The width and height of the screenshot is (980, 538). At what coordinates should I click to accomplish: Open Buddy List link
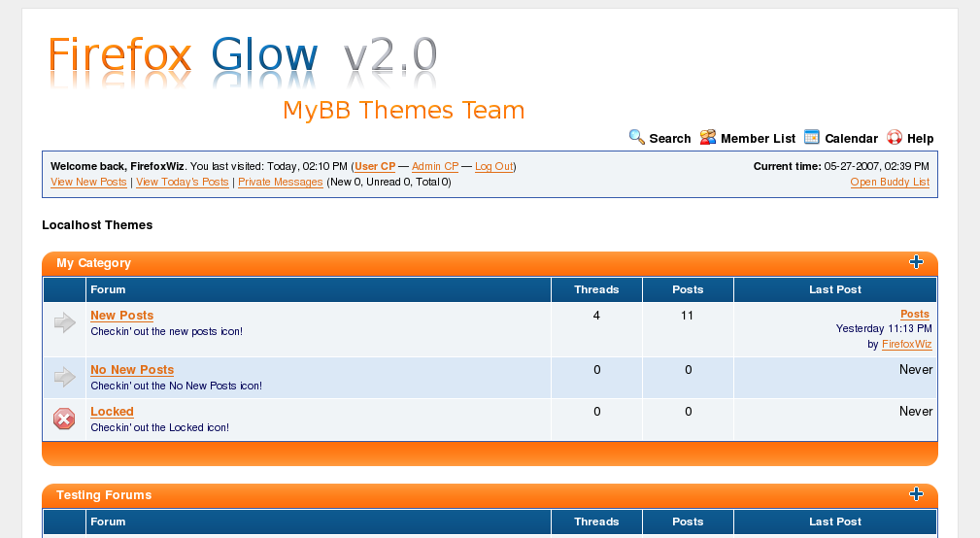[890, 183]
